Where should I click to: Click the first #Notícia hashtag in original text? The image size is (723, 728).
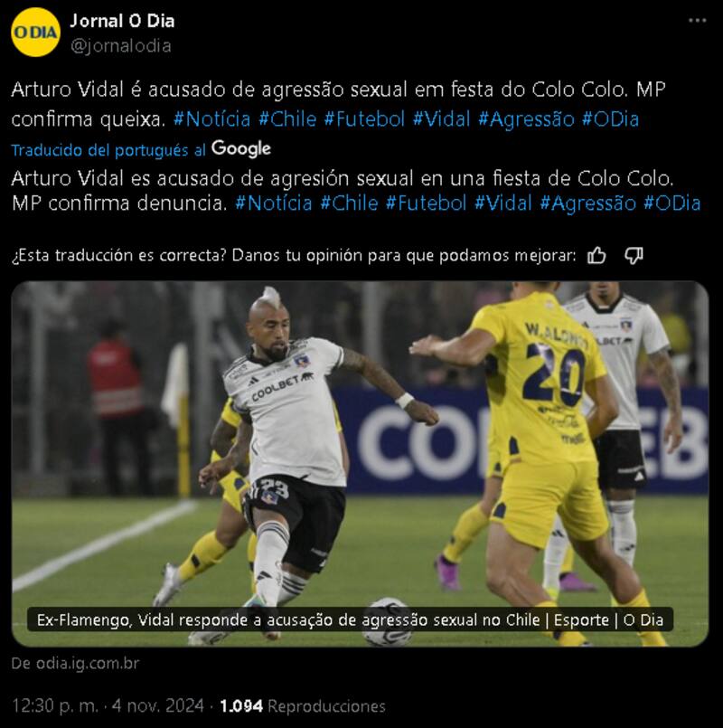click(x=212, y=119)
